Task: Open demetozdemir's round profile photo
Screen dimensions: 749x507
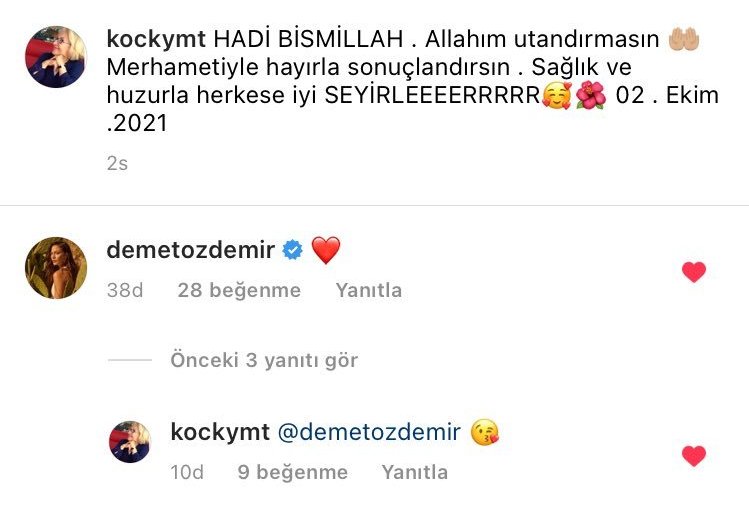Action: point(56,268)
